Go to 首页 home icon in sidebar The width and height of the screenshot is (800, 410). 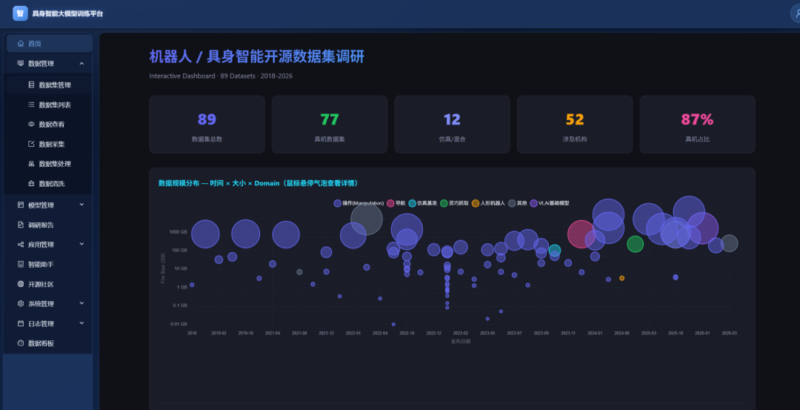20,43
